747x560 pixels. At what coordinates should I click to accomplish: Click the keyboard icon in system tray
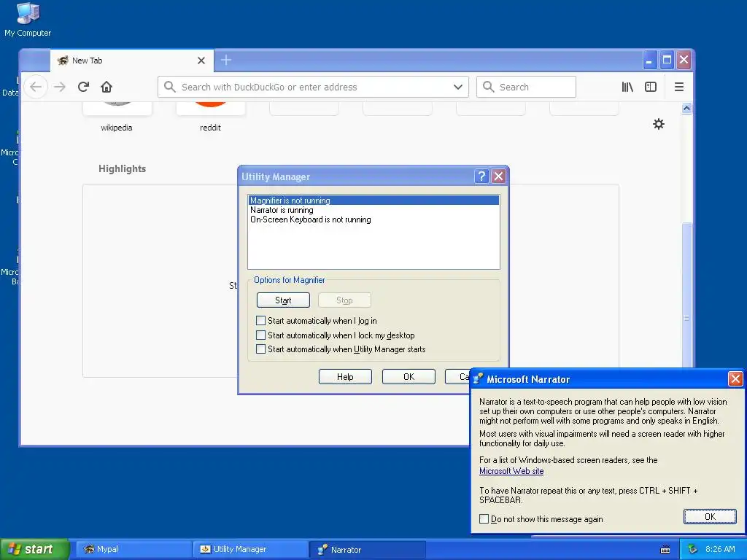tap(665, 550)
